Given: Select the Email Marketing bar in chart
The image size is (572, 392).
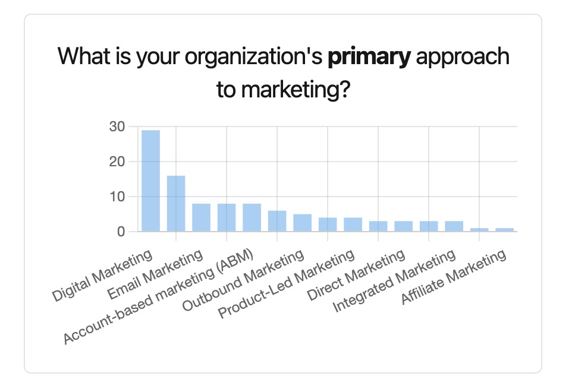Looking at the screenshot, I should pyautogui.click(x=201, y=217).
